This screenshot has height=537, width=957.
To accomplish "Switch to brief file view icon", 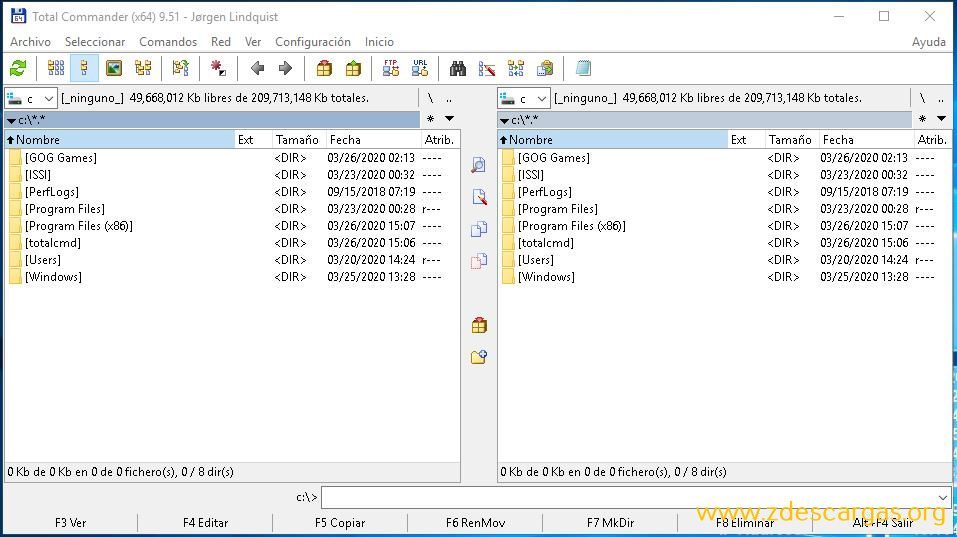I will (x=56, y=68).
